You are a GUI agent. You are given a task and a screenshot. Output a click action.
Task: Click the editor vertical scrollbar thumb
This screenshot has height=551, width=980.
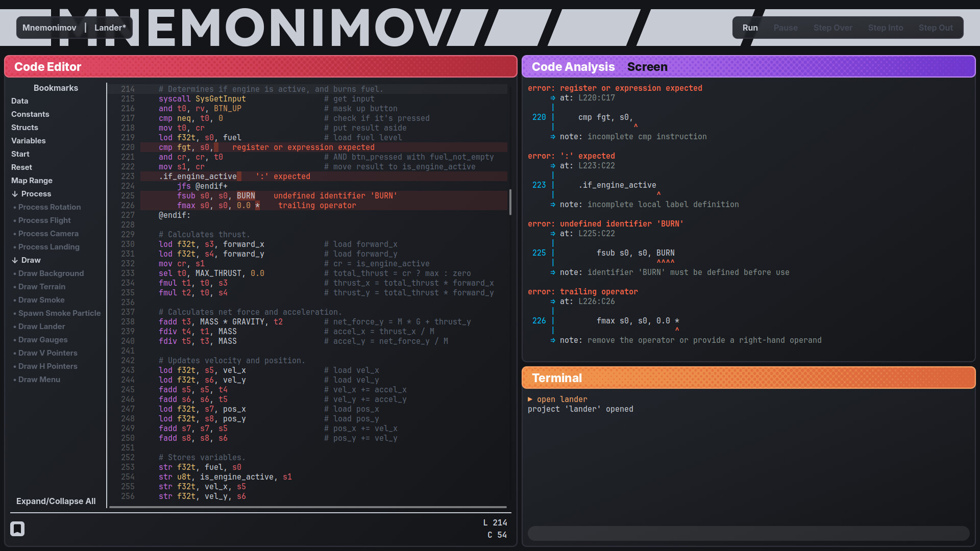pos(510,202)
